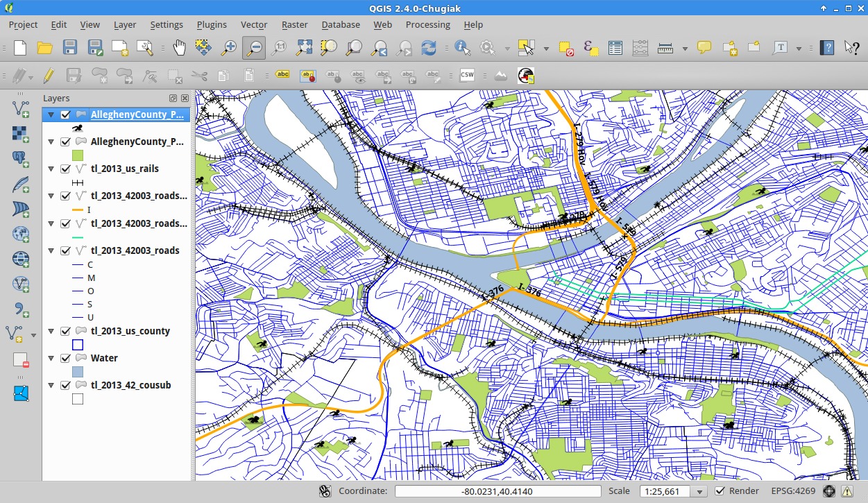Uncheck the tl_2013_us_rails layer visibility

point(66,169)
